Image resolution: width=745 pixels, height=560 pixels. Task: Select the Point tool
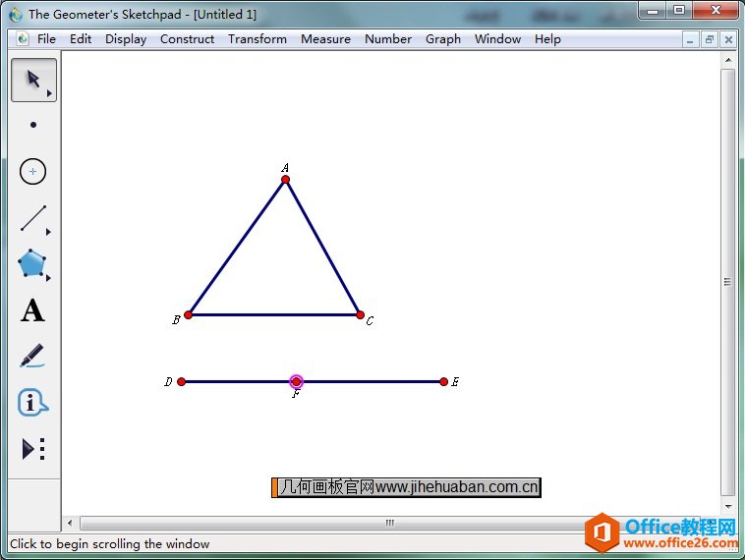(x=33, y=125)
